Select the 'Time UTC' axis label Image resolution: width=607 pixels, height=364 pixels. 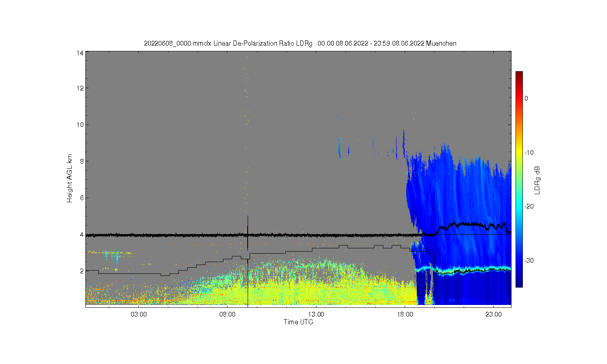(298, 322)
